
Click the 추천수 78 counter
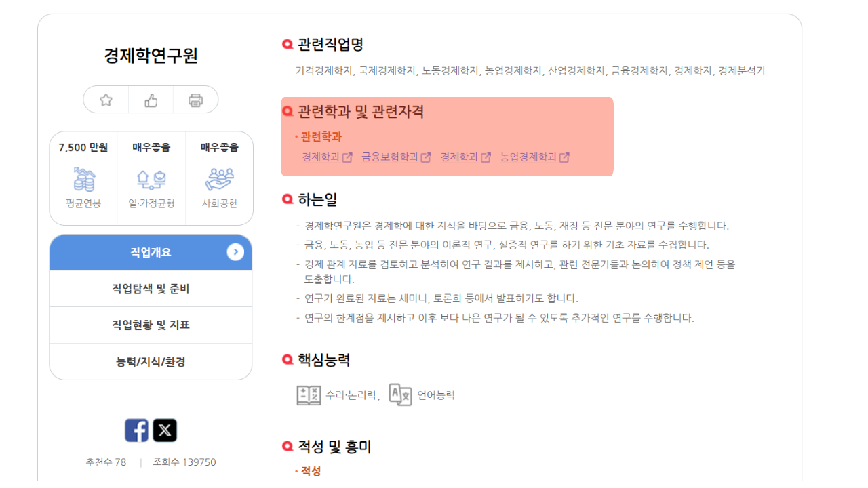pos(105,462)
